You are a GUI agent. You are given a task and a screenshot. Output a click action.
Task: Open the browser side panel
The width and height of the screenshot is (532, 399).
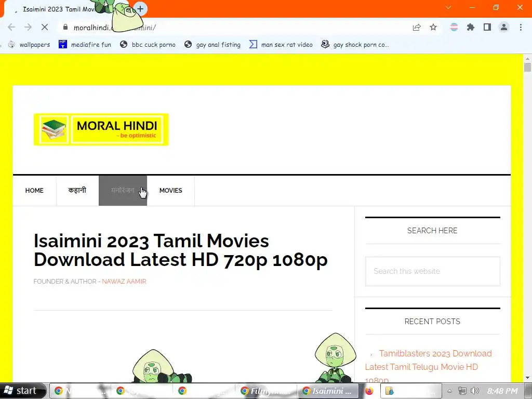coord(487,27)
